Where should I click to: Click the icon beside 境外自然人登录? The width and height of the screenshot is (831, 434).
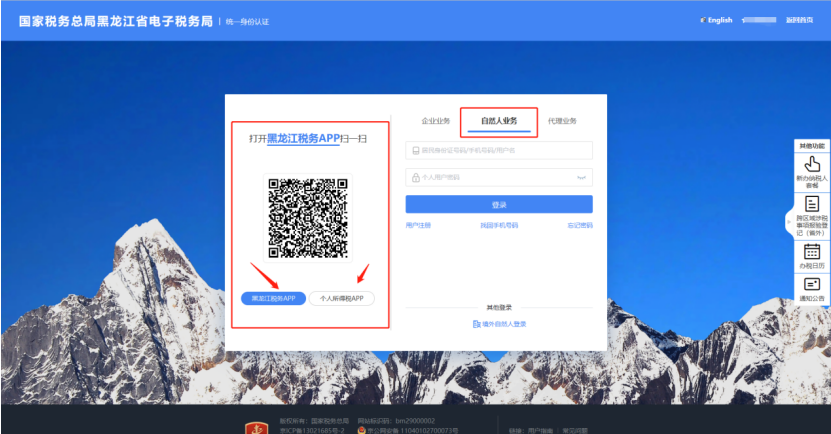476,324
